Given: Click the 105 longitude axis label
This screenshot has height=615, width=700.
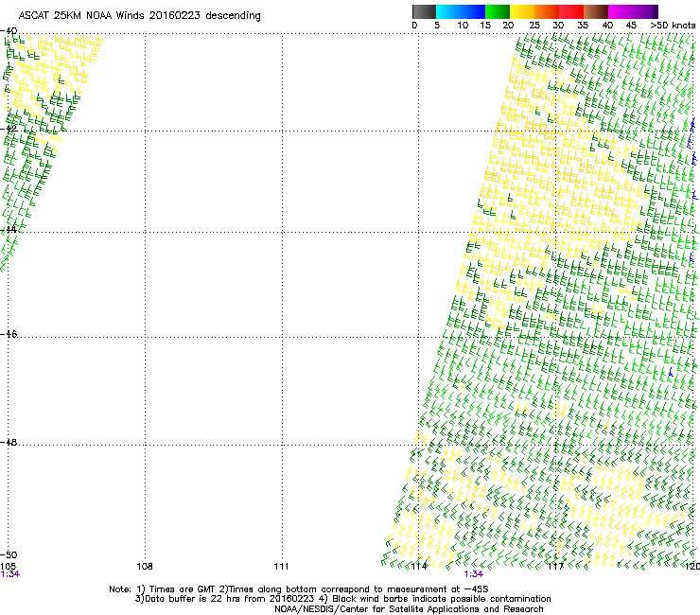Looking at the screenshot, I should pyautogui.click(x=8, y=567).
